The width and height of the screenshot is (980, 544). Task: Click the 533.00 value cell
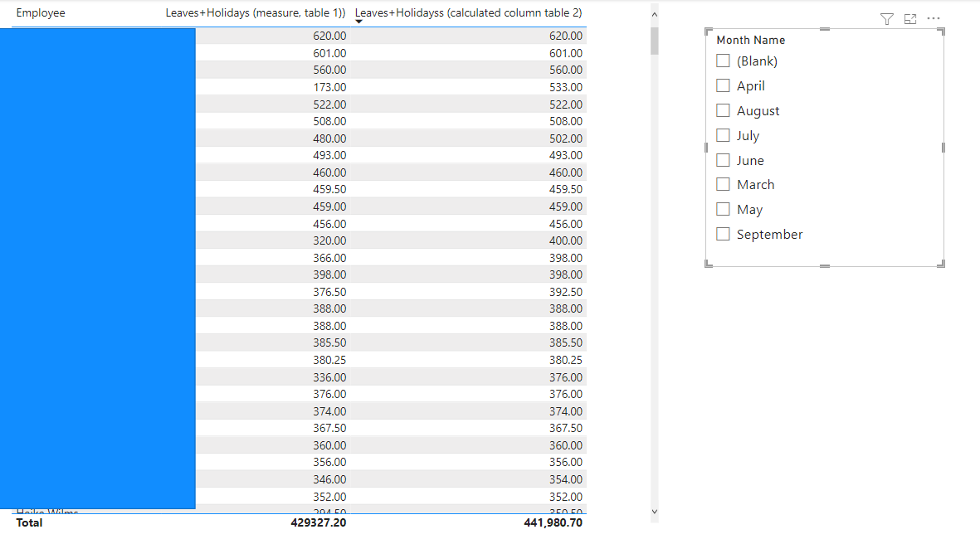tap(566, 87)
